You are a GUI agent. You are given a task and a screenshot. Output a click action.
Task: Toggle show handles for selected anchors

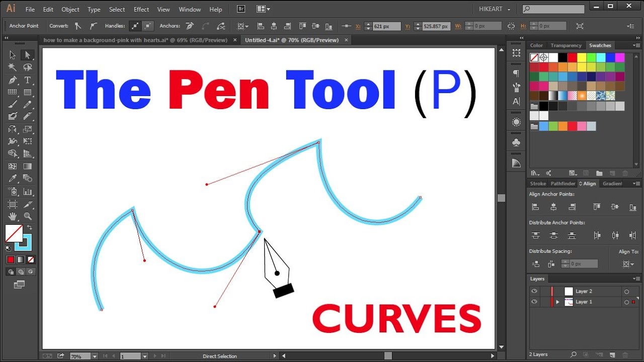[x=135, y=26]
